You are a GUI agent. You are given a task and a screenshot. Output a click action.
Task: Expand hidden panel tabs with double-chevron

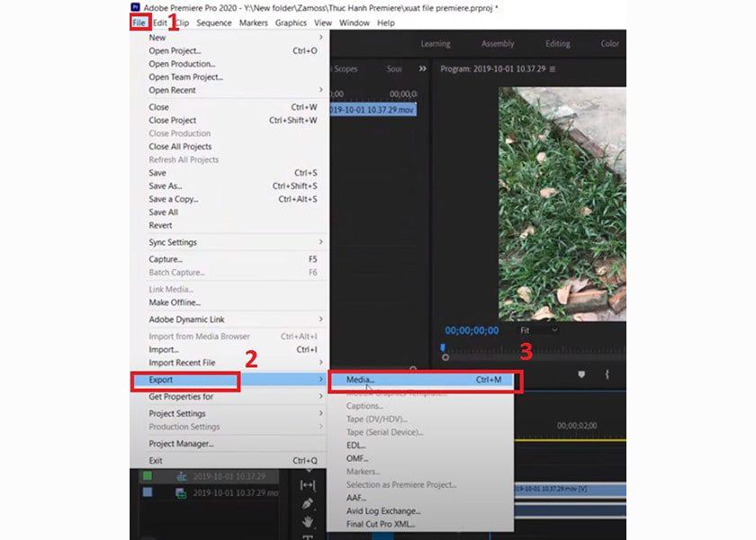(422, 68)
